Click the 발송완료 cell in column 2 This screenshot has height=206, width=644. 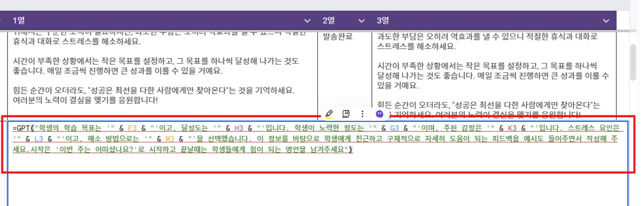[338, 37]
